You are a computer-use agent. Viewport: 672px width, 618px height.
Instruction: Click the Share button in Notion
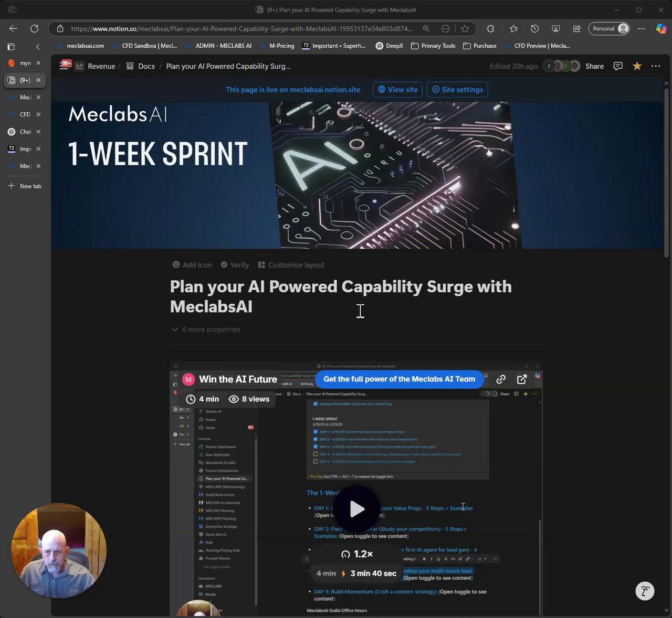coord(594,66)
